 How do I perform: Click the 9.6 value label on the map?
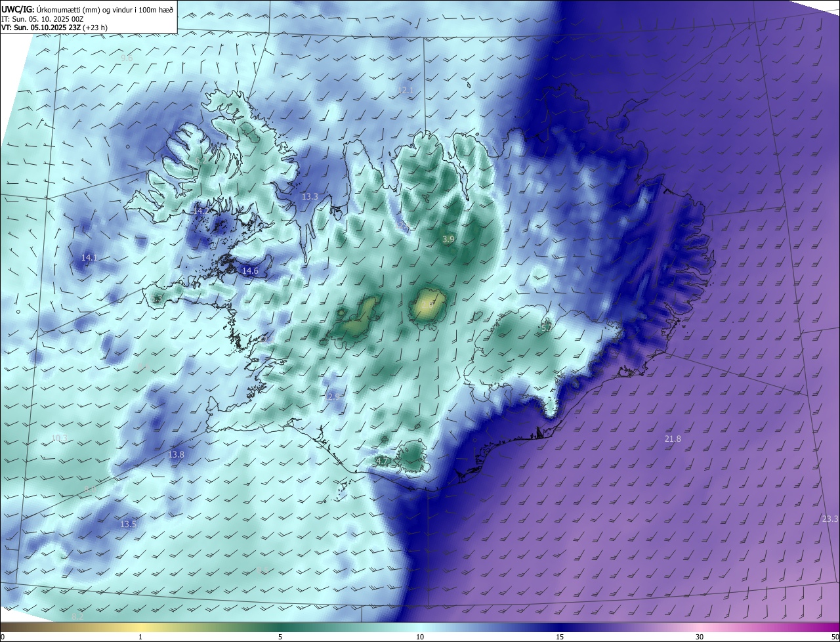pyautogui.click(x=127, y=58)
